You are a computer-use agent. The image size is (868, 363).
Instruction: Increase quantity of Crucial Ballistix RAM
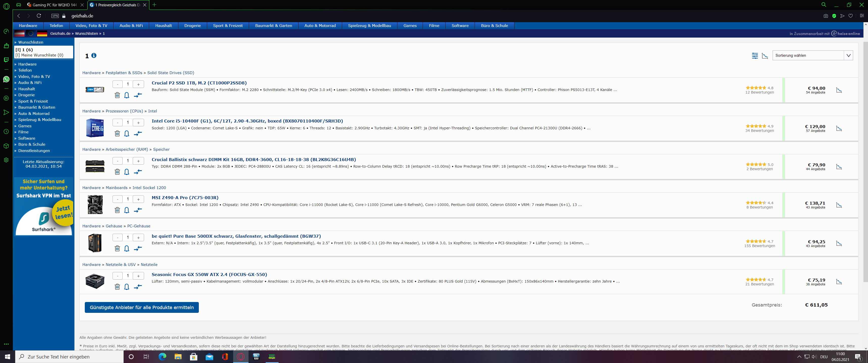pyautogui.click(x=138, y=161)
